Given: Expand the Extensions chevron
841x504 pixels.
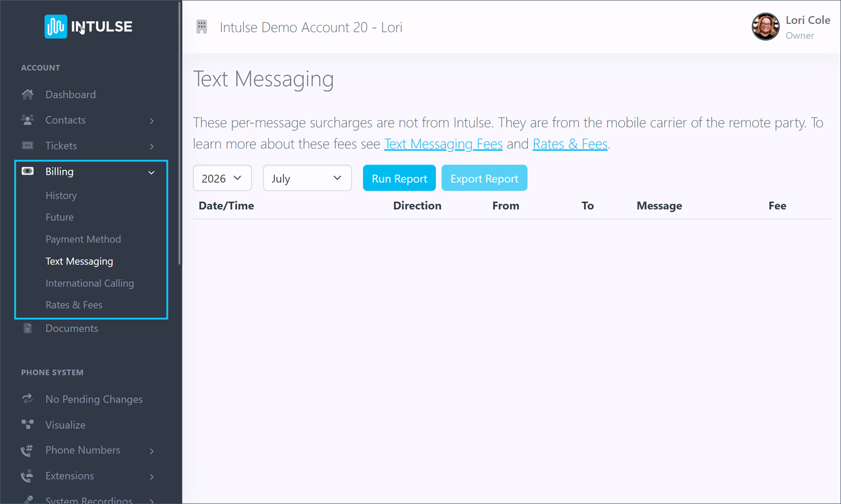Looking at the screenshot, I should pos(151,477).
